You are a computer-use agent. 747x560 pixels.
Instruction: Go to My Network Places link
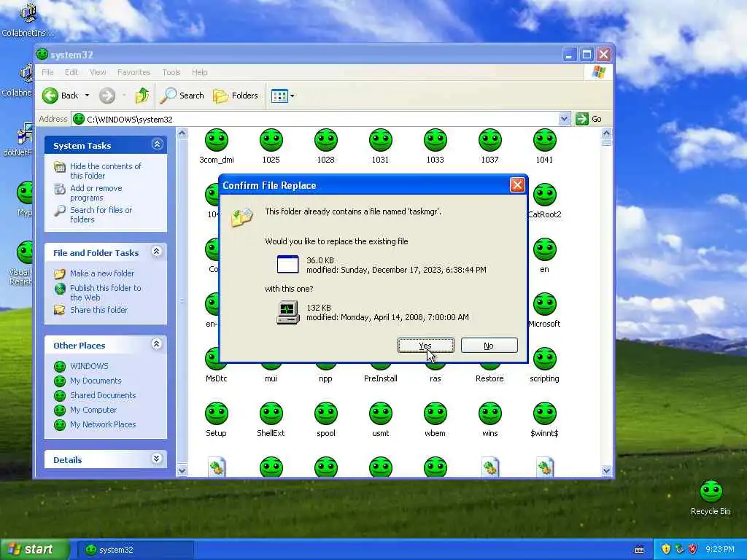[x=103, y=425]
